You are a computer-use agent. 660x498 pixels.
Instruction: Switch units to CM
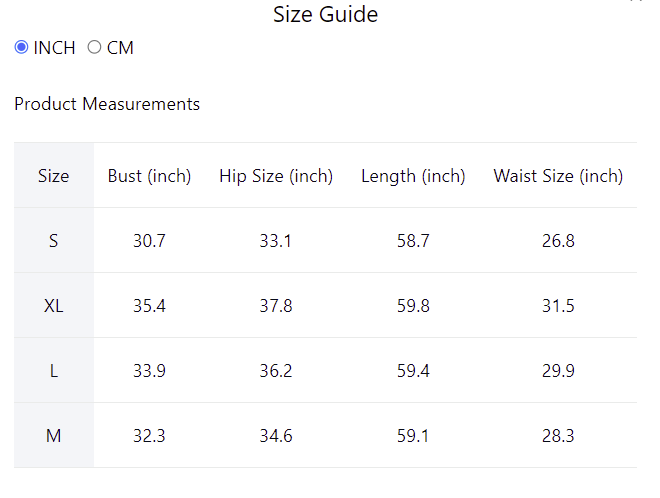click(x=95, y=47)
